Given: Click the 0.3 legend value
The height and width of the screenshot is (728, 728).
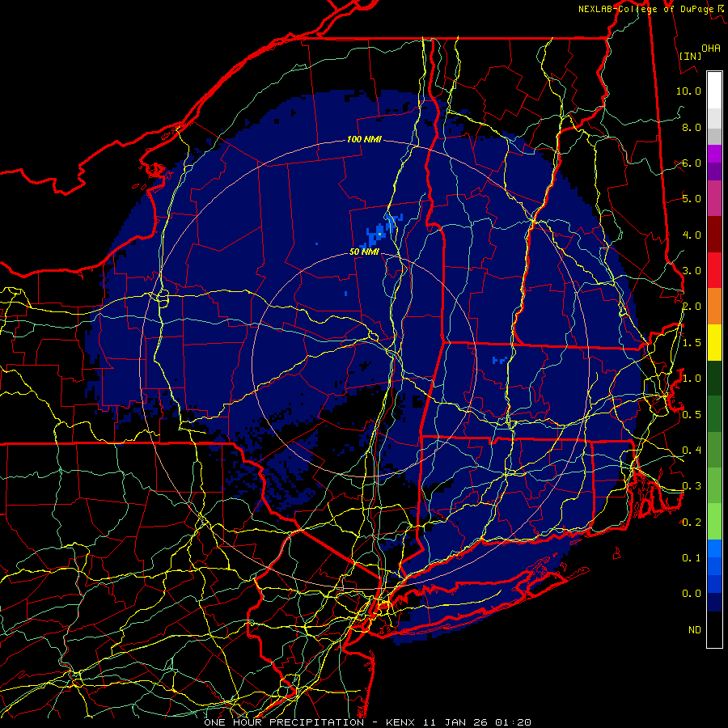Looking at the screenshot, I should pyautogui.click(x=692, y=486).
